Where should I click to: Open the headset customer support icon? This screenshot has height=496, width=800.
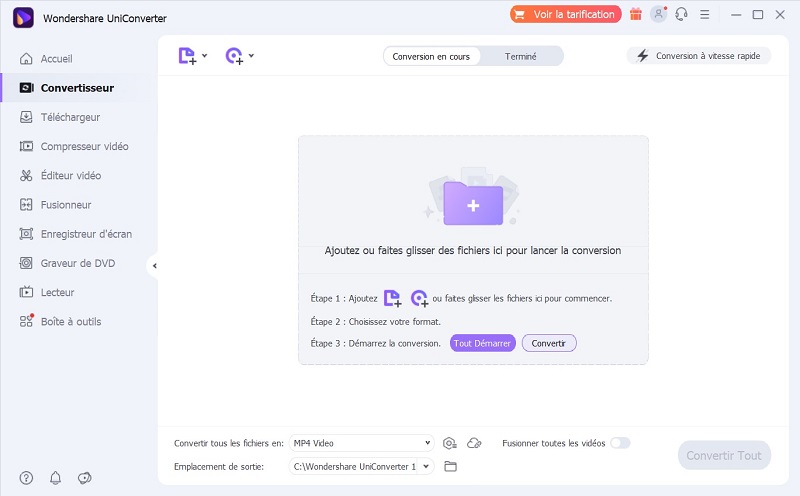point(681,14)
